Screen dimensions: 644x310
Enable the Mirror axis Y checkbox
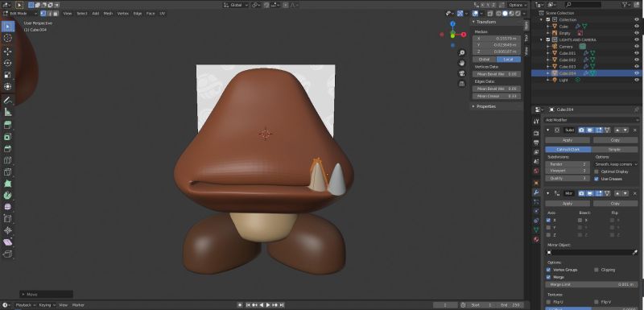(x=548, y=228)
